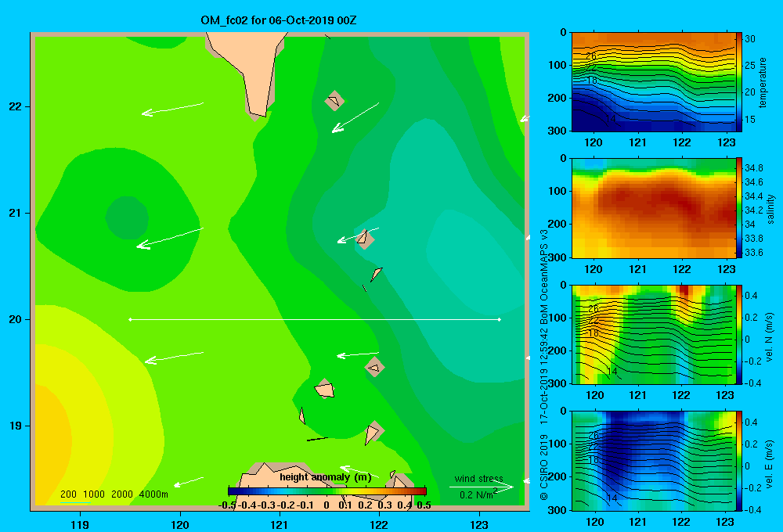Screen dimensions: 783x532
Task: Click the '0.5' tick on height anomaly colorbar
Action: [x=424, y=505]
